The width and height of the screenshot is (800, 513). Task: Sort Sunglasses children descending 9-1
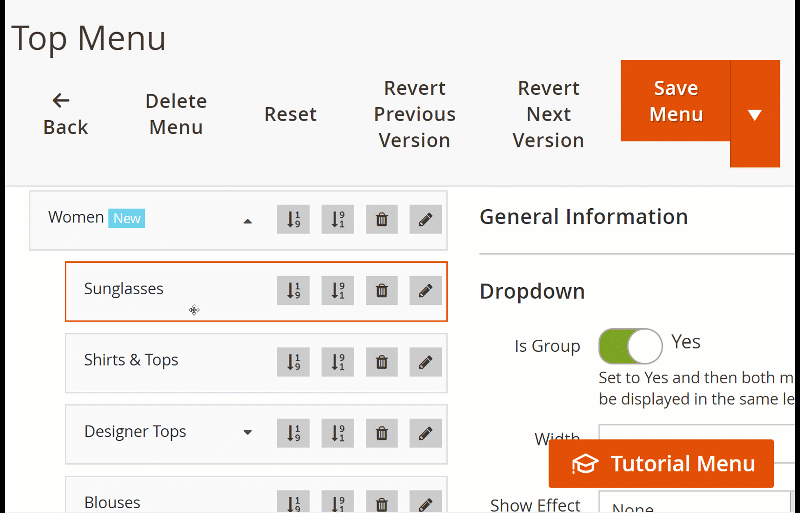tap(337, 291)
